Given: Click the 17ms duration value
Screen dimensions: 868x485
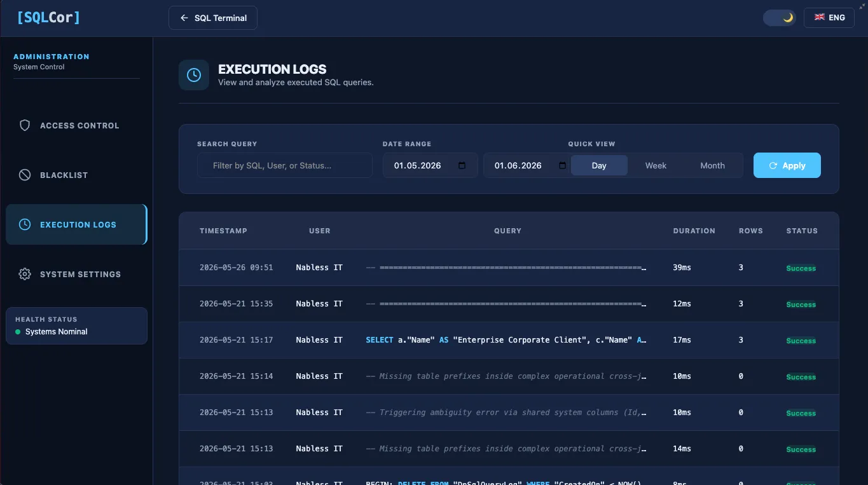Looking at the screenshot, I should click(682, 340).
